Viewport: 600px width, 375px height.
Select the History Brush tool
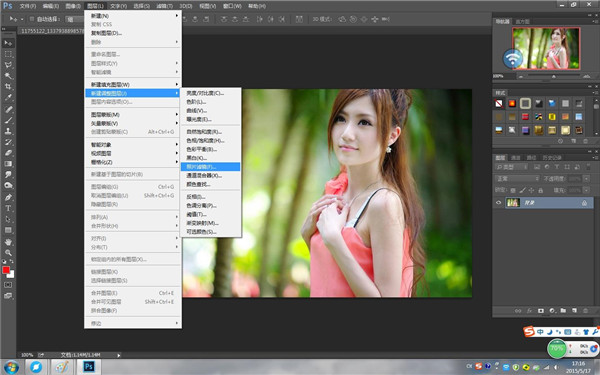tap(8, 142)
